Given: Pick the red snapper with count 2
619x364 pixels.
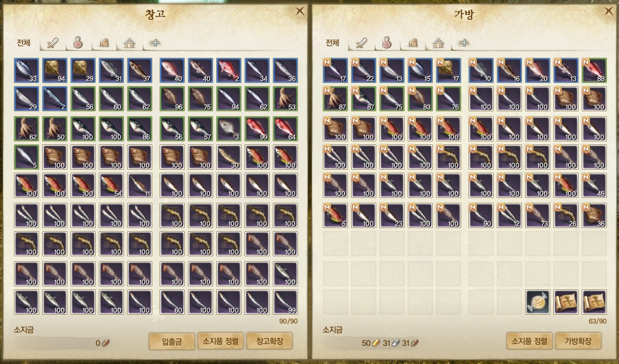Looking at the screenshot, I should pos(229,70).
